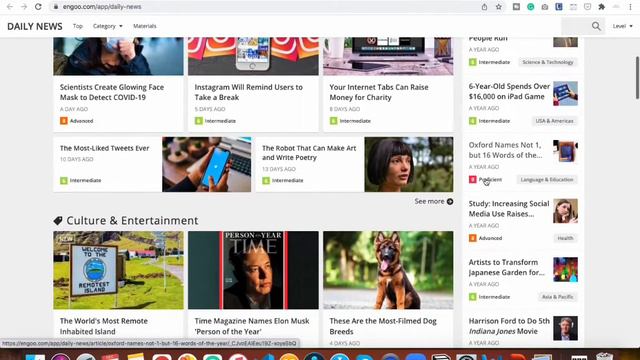Open Instagram Will Remind Users article
The height and width of the screenshot is (360, 640).
coord(249,92)
